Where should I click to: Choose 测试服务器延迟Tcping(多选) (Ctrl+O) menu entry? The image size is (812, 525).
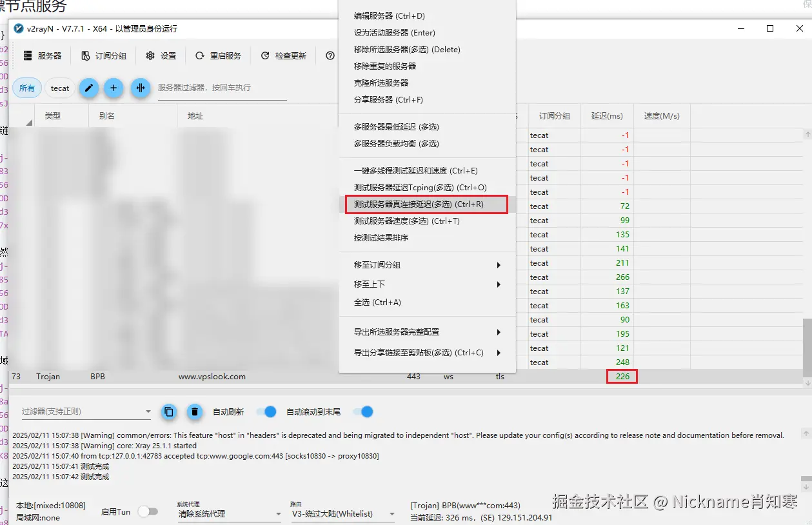tap(427, 188)
